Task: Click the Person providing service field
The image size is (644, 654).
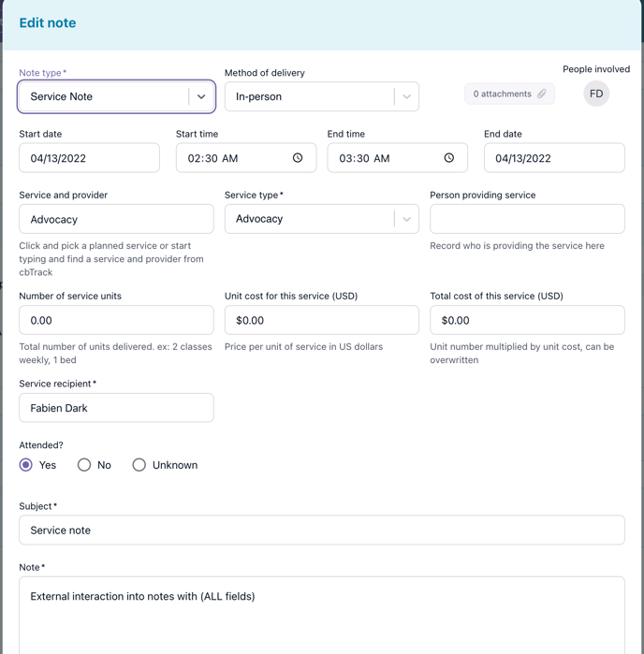Action: 527,219
